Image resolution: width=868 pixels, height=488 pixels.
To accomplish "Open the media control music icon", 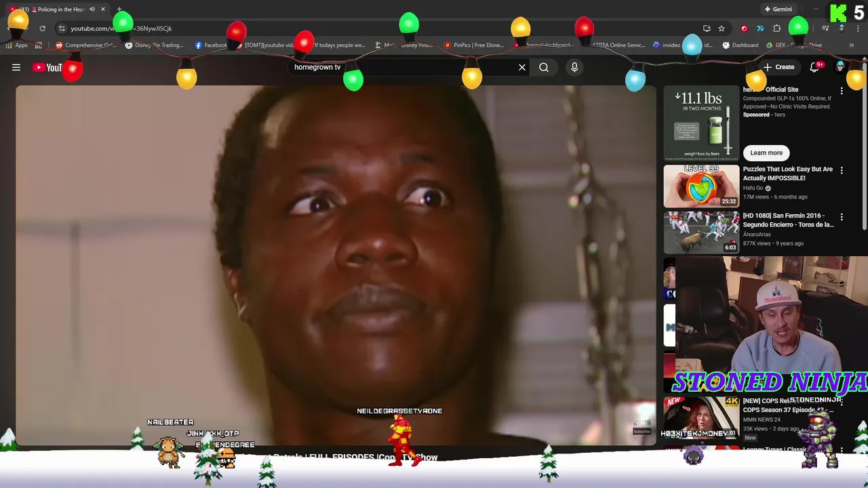I will click(825, 28).
